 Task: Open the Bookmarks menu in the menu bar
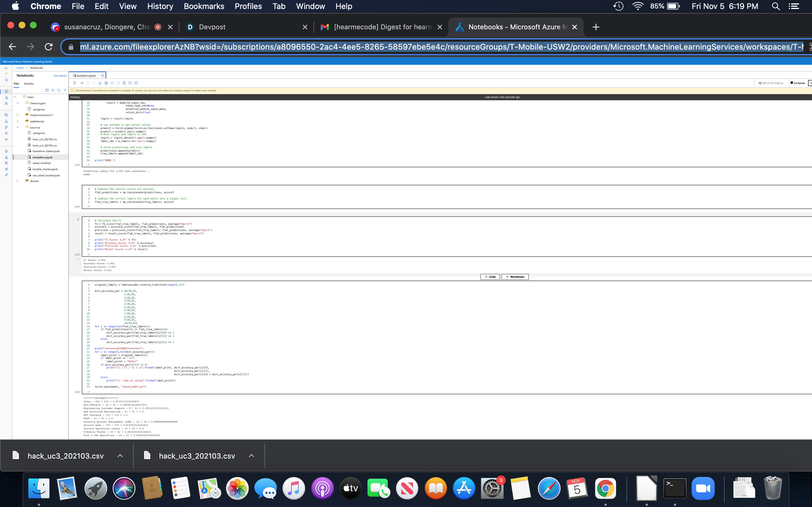[x=204, y=6]
